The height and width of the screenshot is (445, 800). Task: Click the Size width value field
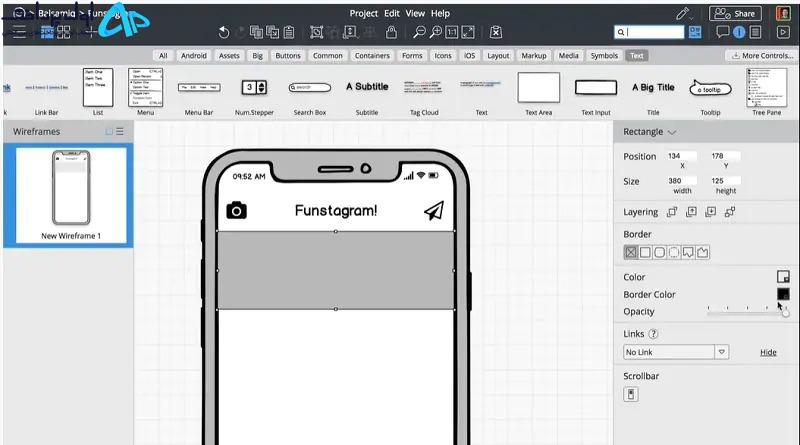[682, 181]
